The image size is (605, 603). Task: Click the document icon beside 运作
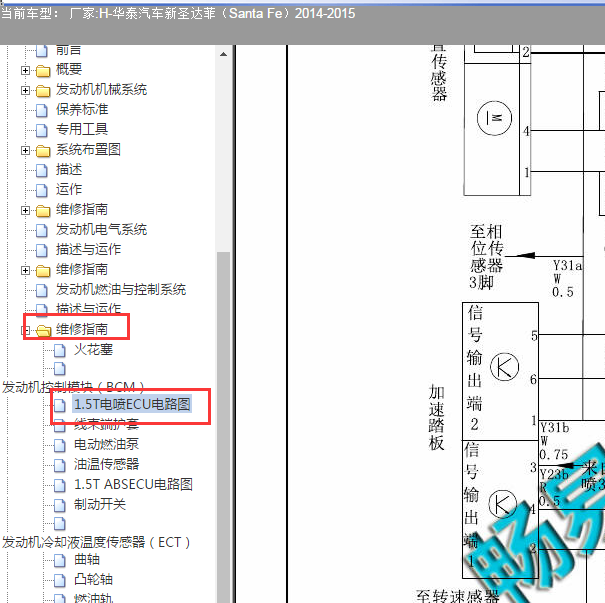point(42,190)
